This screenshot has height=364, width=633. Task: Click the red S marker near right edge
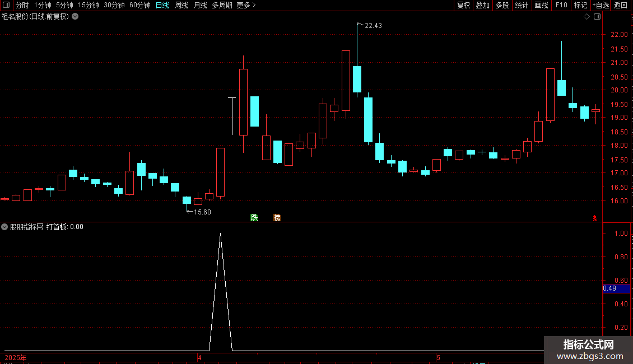point(595,218)
